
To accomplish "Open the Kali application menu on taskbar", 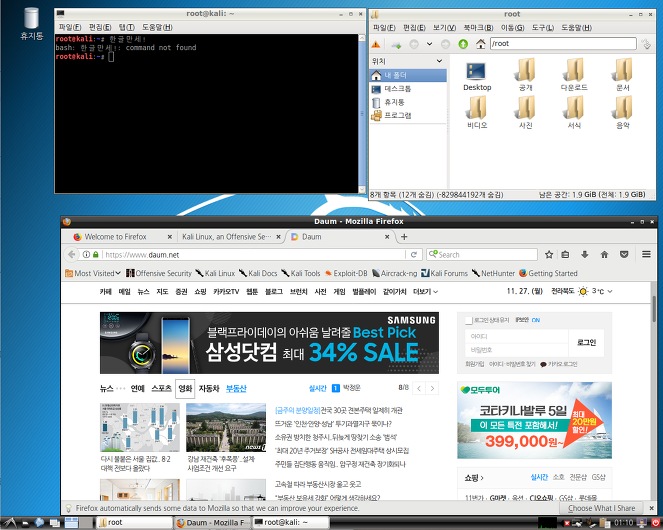I will [x=9, y=523].
